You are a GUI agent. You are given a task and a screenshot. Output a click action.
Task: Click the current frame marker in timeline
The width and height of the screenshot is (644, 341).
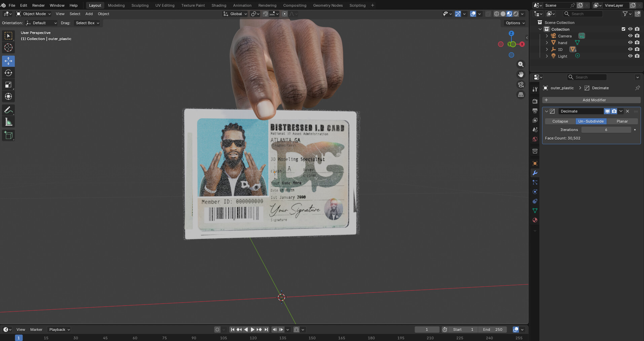click(x=19, y=338)
